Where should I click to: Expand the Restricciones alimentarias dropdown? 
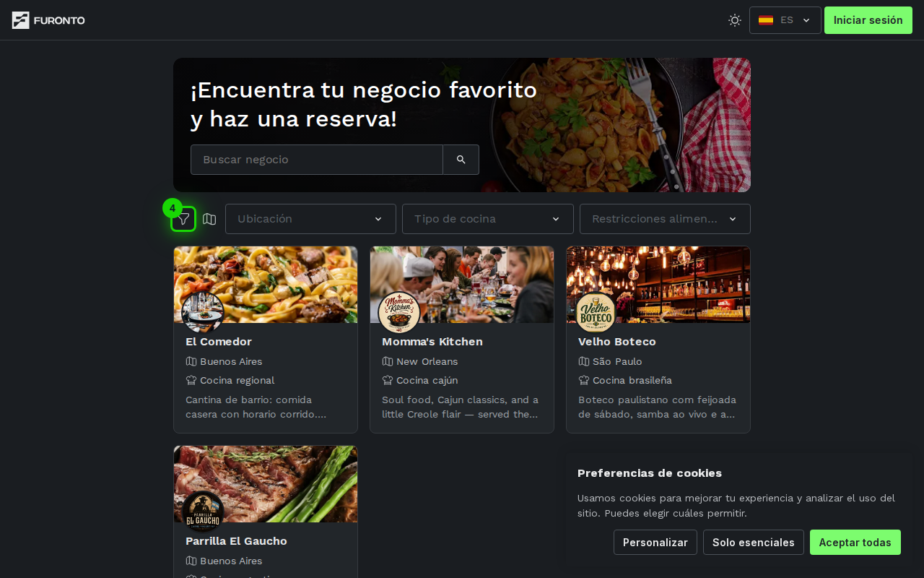click(x=665, y=219)
